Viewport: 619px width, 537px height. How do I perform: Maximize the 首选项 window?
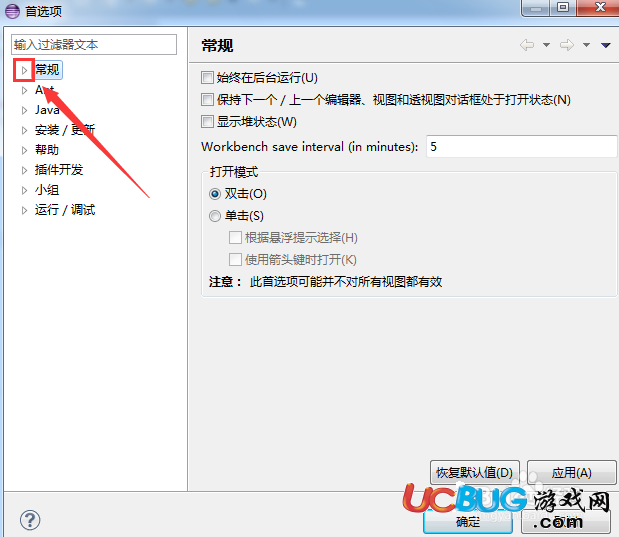tap(563, 8)
